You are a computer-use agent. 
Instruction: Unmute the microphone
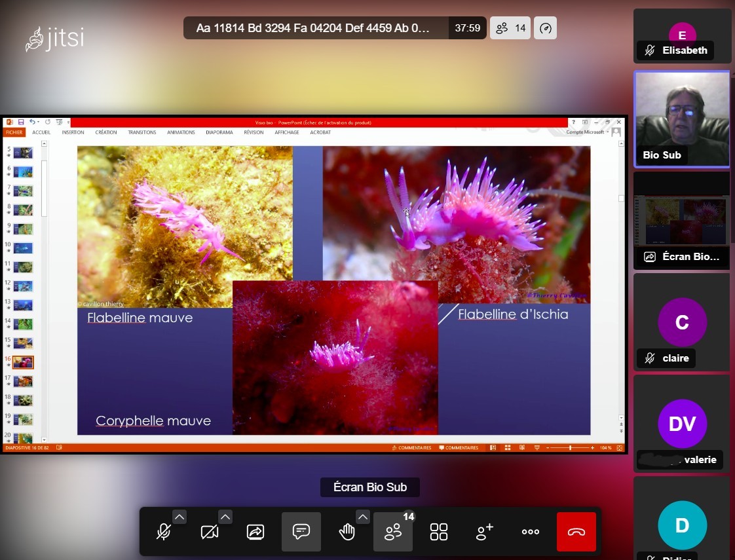click(x=164, y=532)
